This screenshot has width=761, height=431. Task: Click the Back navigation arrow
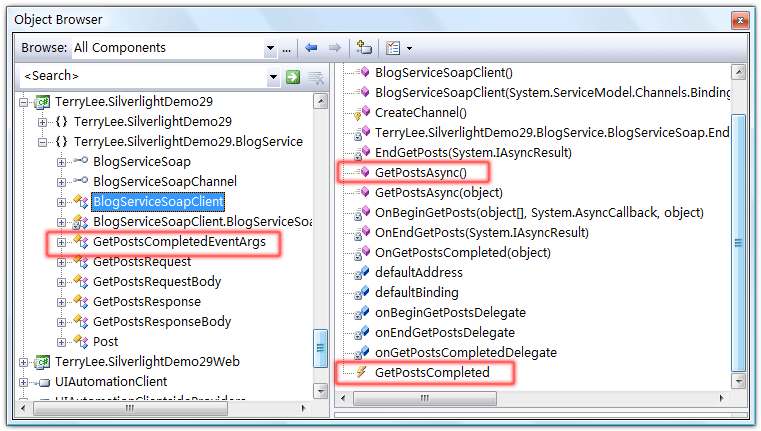pyautogui.click(x=311, y=48)
